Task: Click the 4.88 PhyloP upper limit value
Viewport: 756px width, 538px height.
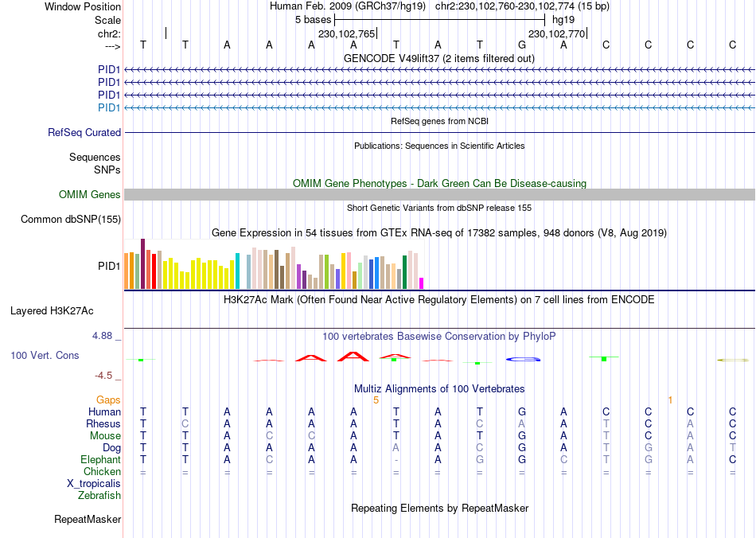Action: [x=102, y=336]
